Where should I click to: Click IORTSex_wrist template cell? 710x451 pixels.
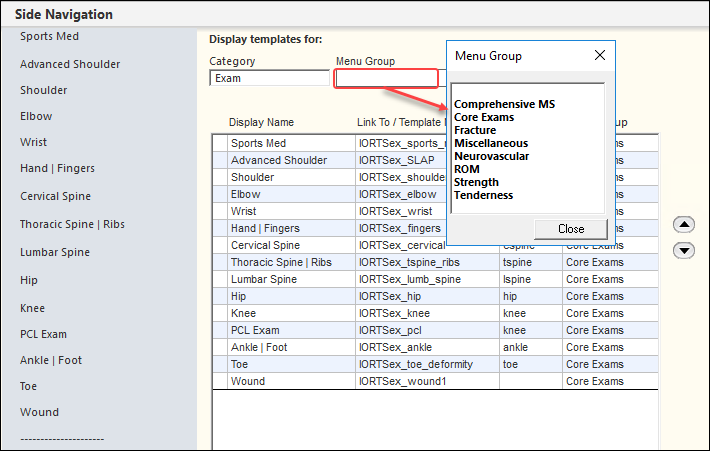401,211
